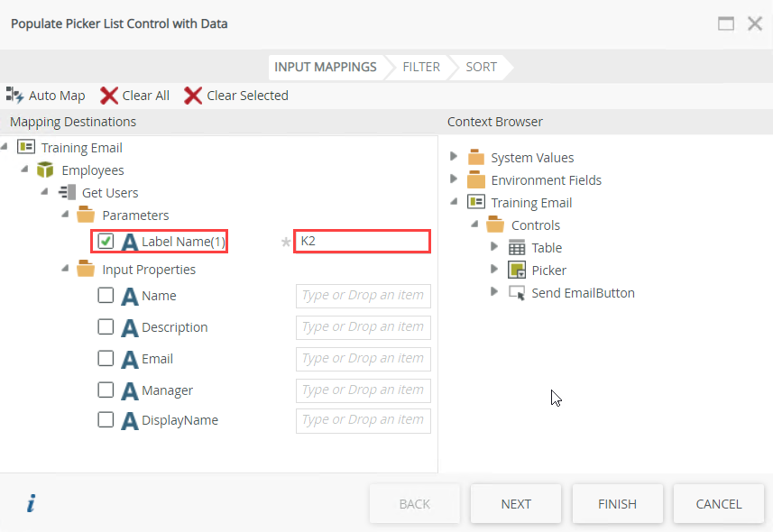Enable the Name property checkbox
The width and height of the screenshot is (773, 532).
click(106, 296)
